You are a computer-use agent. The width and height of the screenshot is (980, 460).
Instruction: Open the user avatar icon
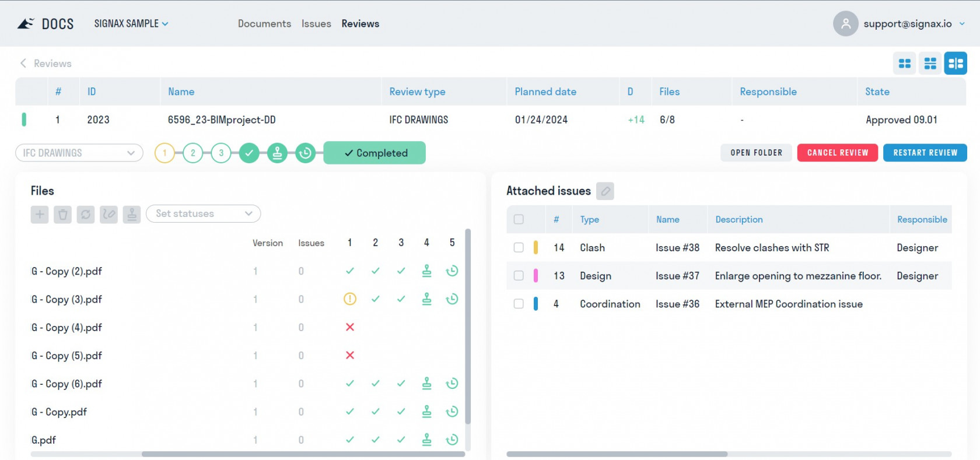click(x=845, y=24)
